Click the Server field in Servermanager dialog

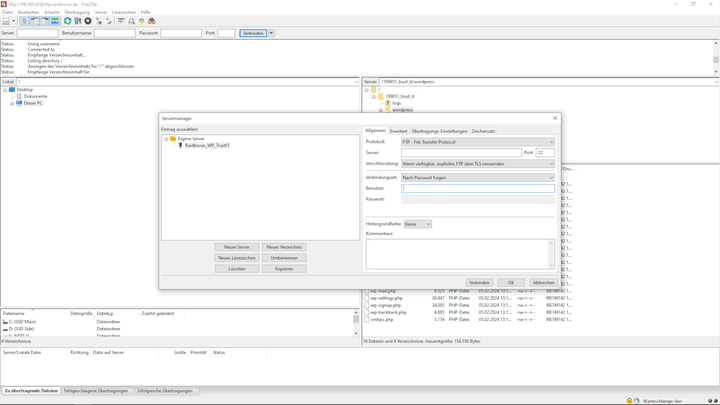pos(461,152)
